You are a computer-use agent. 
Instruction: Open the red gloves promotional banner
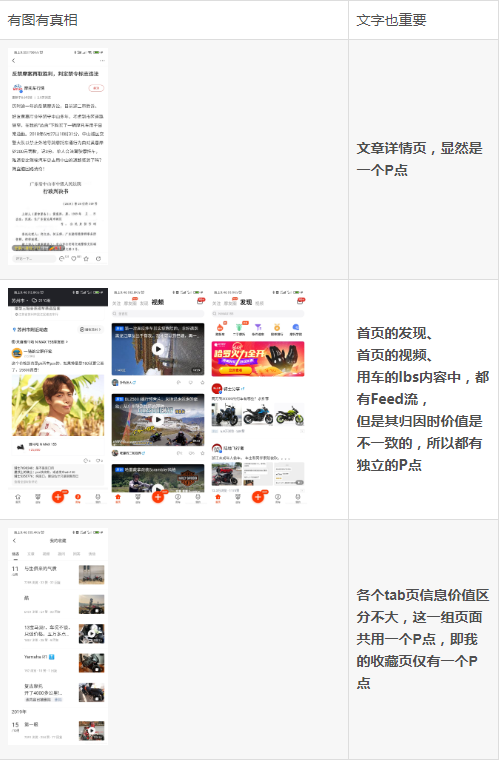[258, 359]
